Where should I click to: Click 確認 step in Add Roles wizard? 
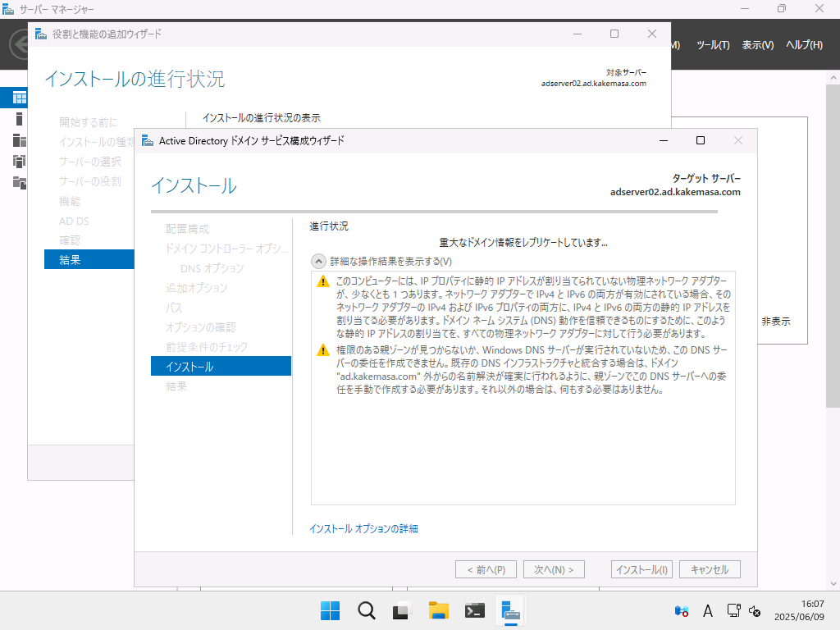coord(70,240)
